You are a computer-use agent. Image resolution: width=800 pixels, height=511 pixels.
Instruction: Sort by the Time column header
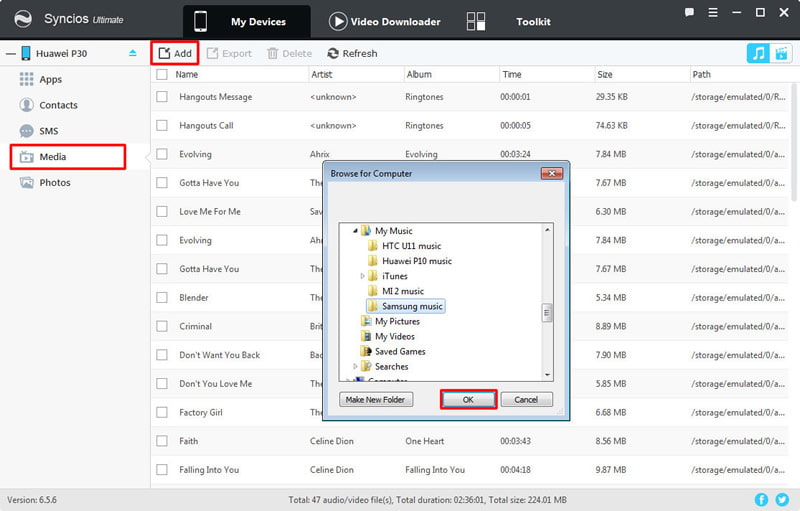pyautogui.click(x=512, y=74)
